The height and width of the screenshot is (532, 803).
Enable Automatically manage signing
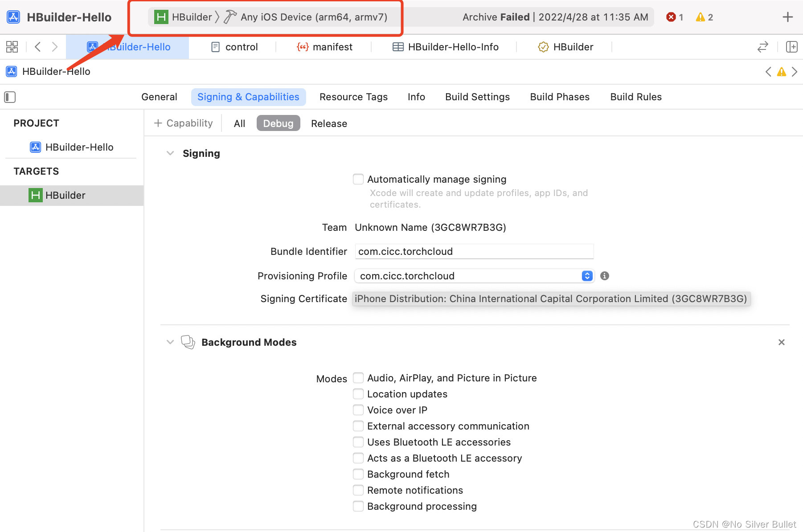tap(358, 179)
